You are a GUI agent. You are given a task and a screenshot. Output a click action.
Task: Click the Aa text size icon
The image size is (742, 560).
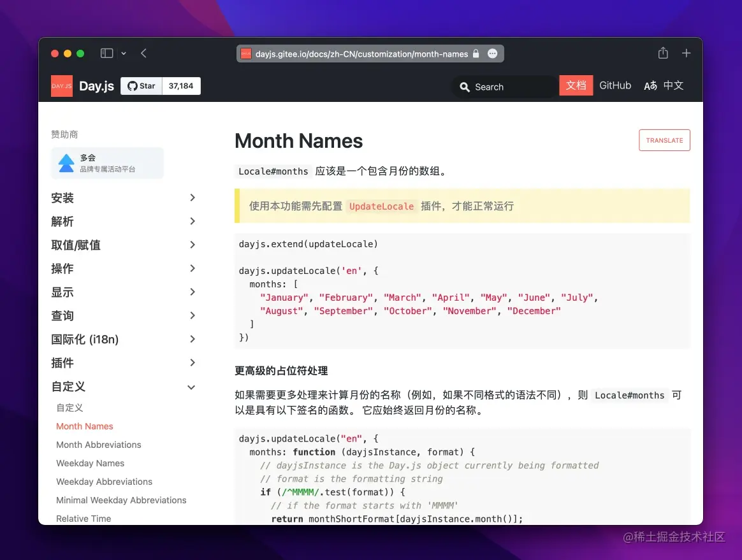coord(650,85)
